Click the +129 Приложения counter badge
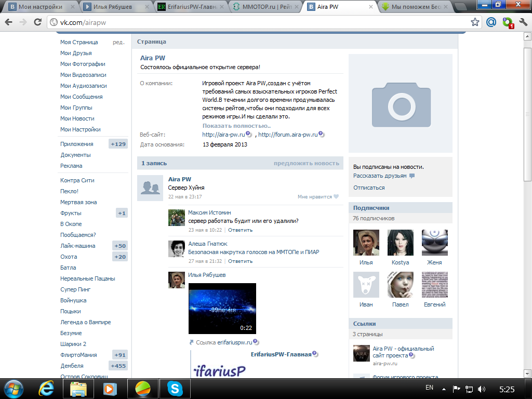 pos(118,144)
